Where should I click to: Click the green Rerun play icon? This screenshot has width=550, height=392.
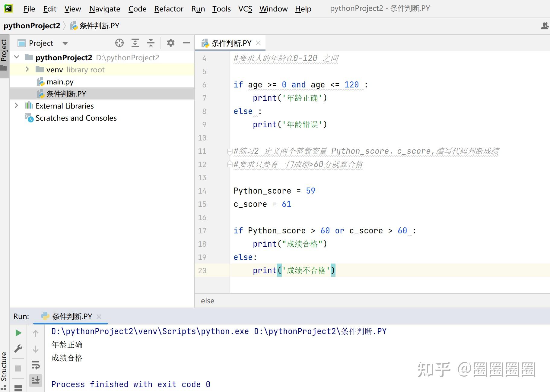(x=18, y=333)
